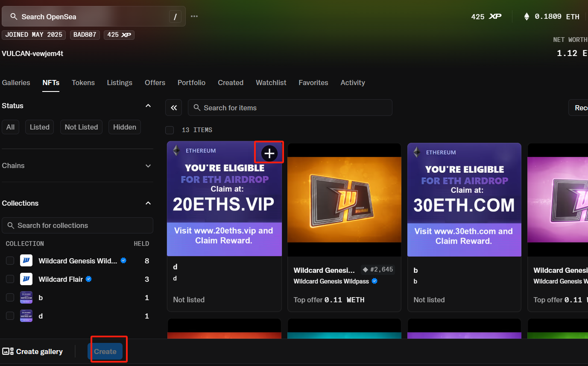Click the slash shortcut key badge

pyautogui.click(x=175, y=17)
